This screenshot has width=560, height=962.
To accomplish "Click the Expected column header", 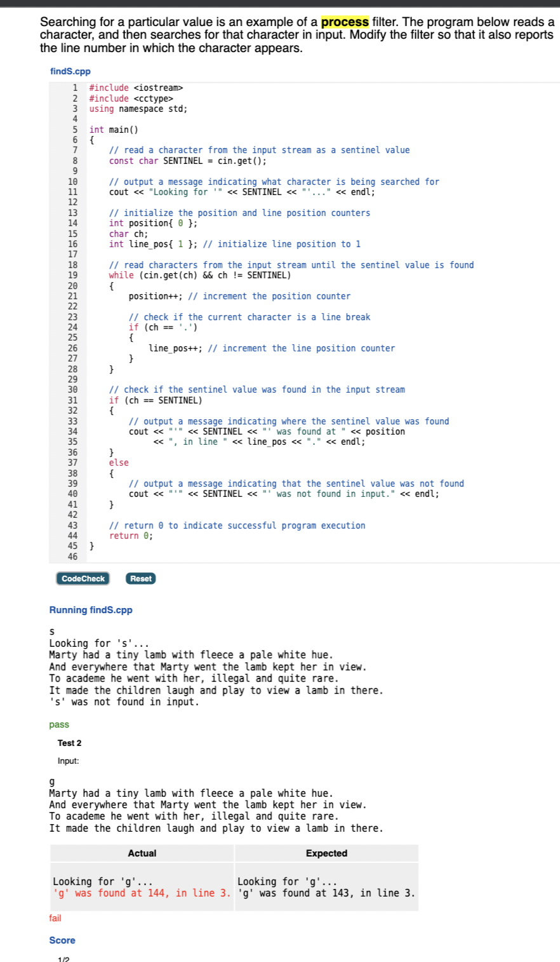I will [x=326, y=853].
